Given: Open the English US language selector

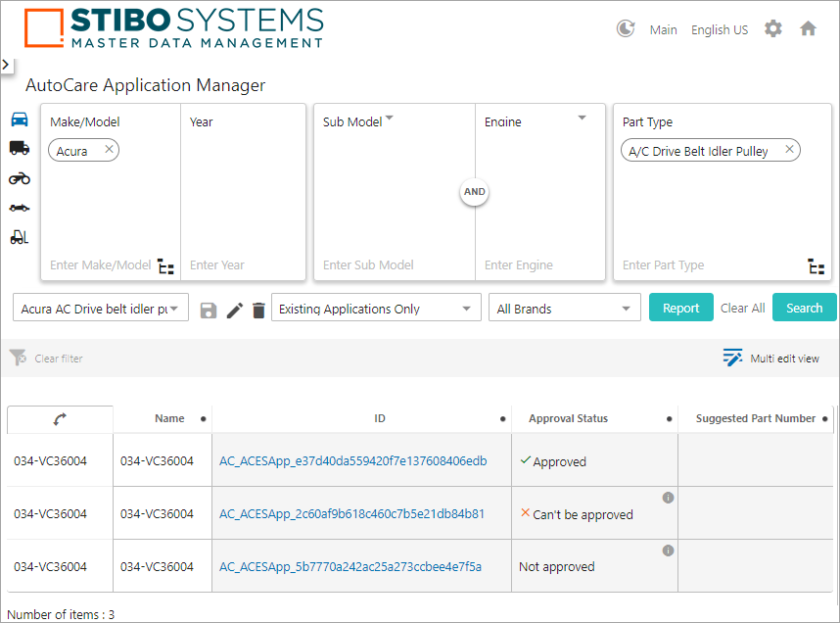Looking at the screenshot, I should [720, 30].
